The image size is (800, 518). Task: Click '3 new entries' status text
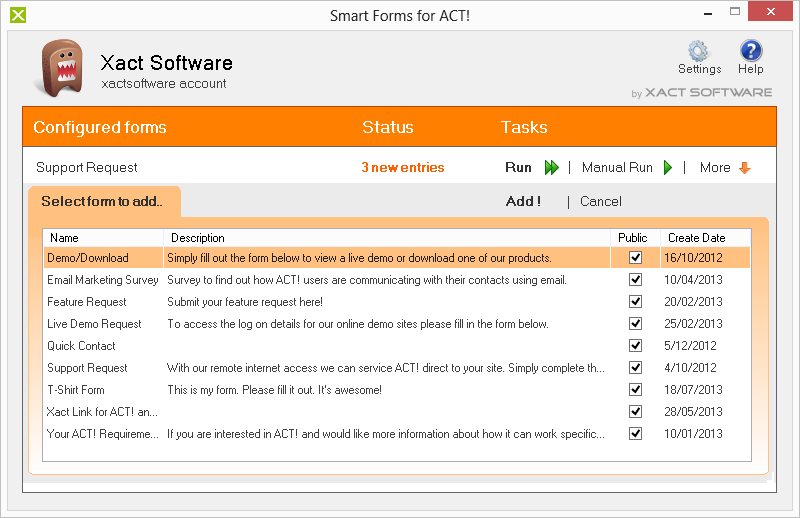[x=403, y=167]
